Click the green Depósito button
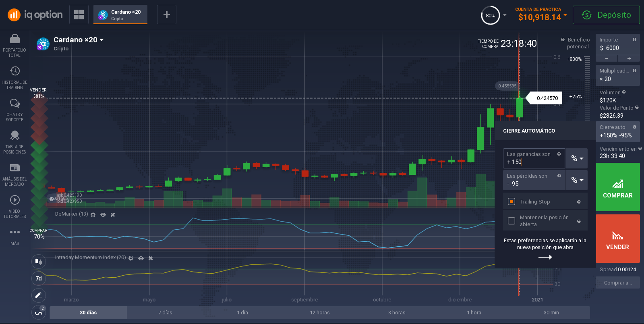The width and height of the screenshot is (644, 324). [606, 15]
